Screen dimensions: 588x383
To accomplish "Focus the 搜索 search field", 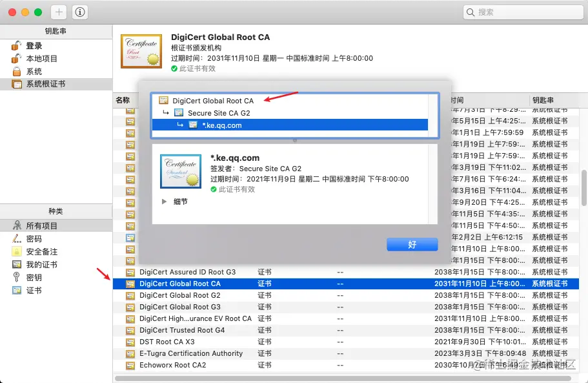I will pyautogui.click(x=523, y=12).
